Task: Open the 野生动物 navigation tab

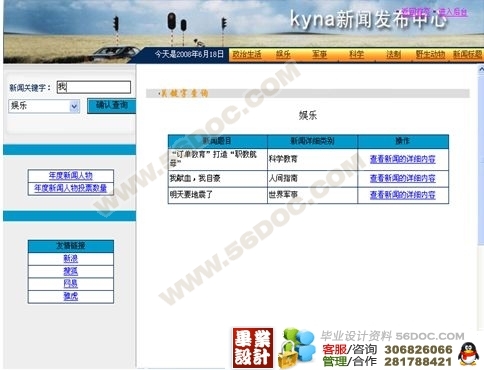Action: coord(430,54)
